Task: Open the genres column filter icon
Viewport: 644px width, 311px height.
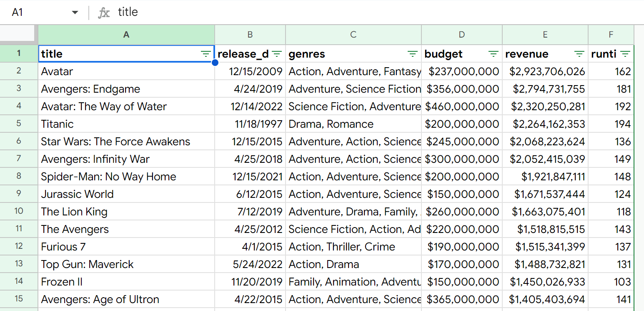Action: [412, 54]
